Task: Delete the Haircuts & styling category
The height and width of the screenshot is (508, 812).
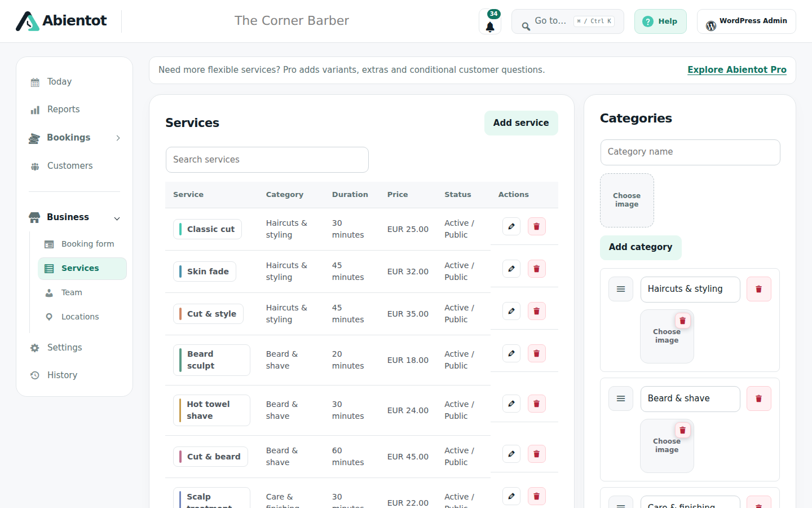Action: 758,289
